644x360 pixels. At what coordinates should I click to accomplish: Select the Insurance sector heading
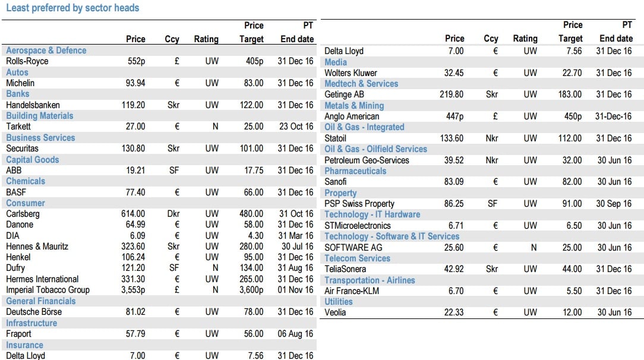tap(24, 345)
